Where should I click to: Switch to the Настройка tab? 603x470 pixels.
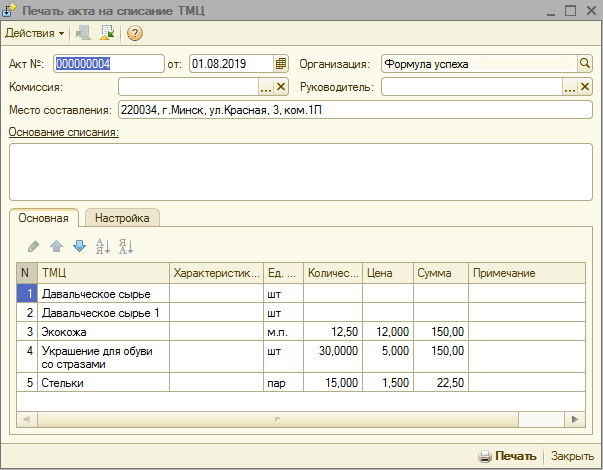point(122,217)
